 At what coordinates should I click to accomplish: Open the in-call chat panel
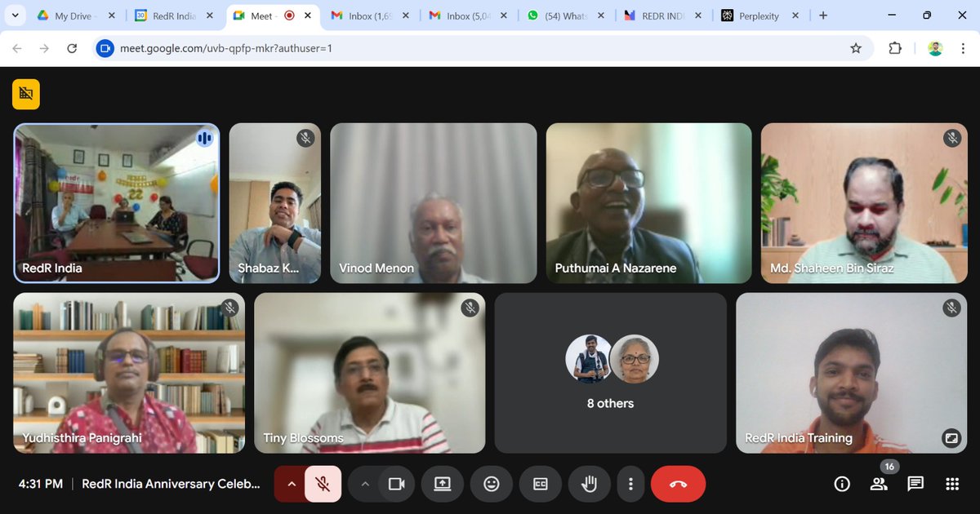pyautogui.click(x=915, y=484)
